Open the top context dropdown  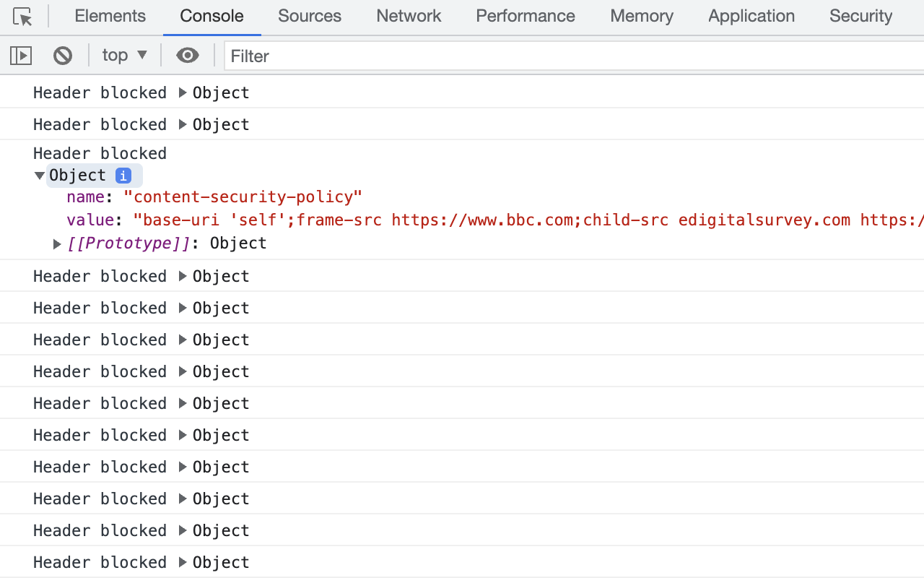[124, 56]
